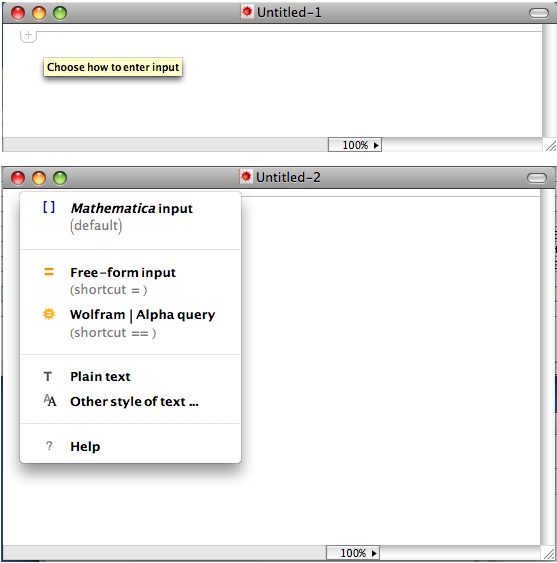Click the vertical scrollbar of Untitled-2
Image resolution: width=557 pixels, height=563 pixels.
tap(548, 367)
